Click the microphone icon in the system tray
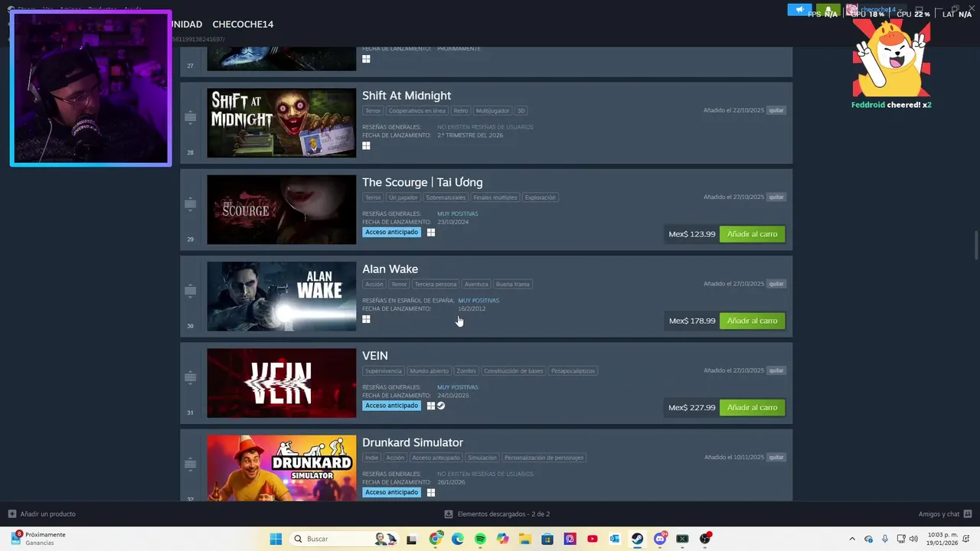The width and height of the screenshot is (980, 551). tap(885, 539)
